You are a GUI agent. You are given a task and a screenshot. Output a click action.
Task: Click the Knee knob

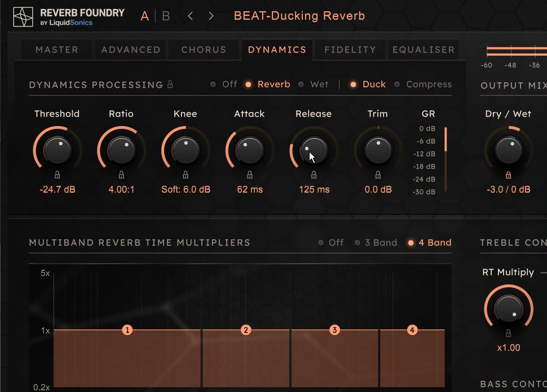(x=186, y=150)
